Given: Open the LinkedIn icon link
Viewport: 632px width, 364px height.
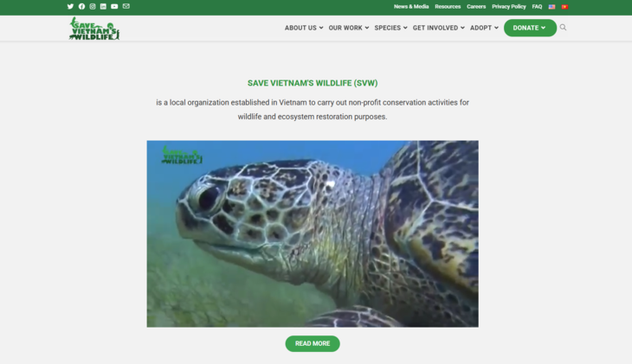Looking at the screenshot, I should [x=103, y=6].
